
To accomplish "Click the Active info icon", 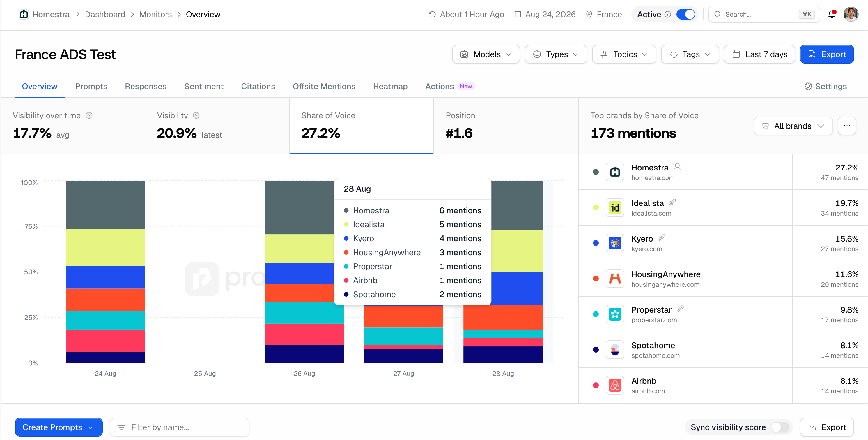I will (x=667, y=14).
